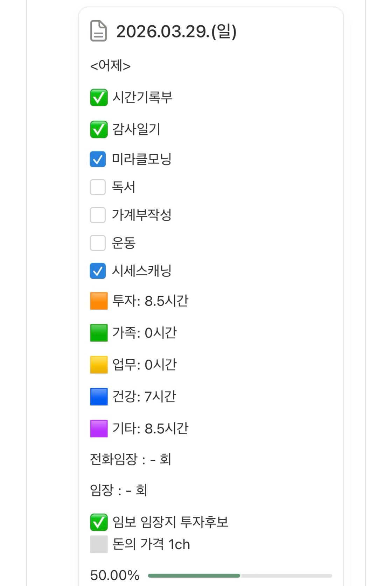Tick the 가계부작성 checkbox

click(98, 215)
